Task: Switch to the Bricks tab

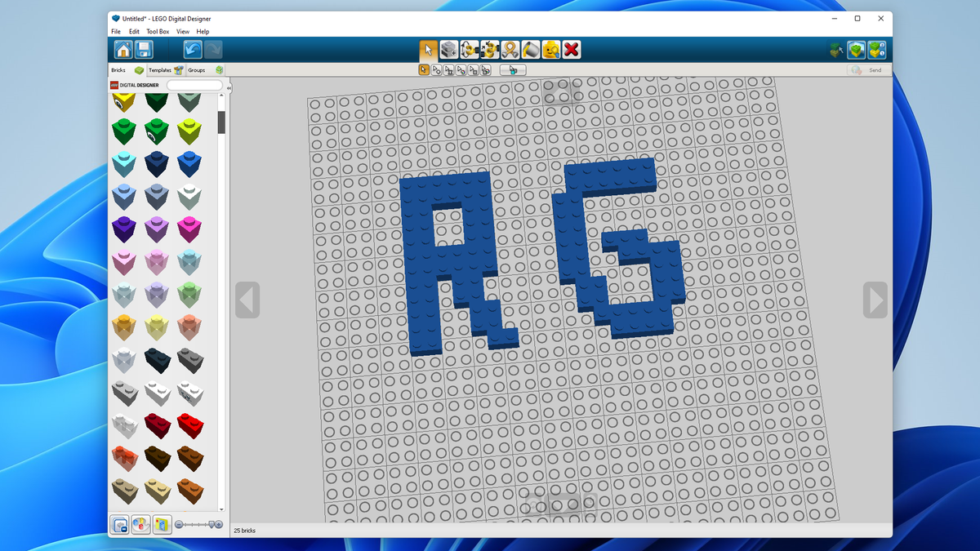Action: point(127,70)
